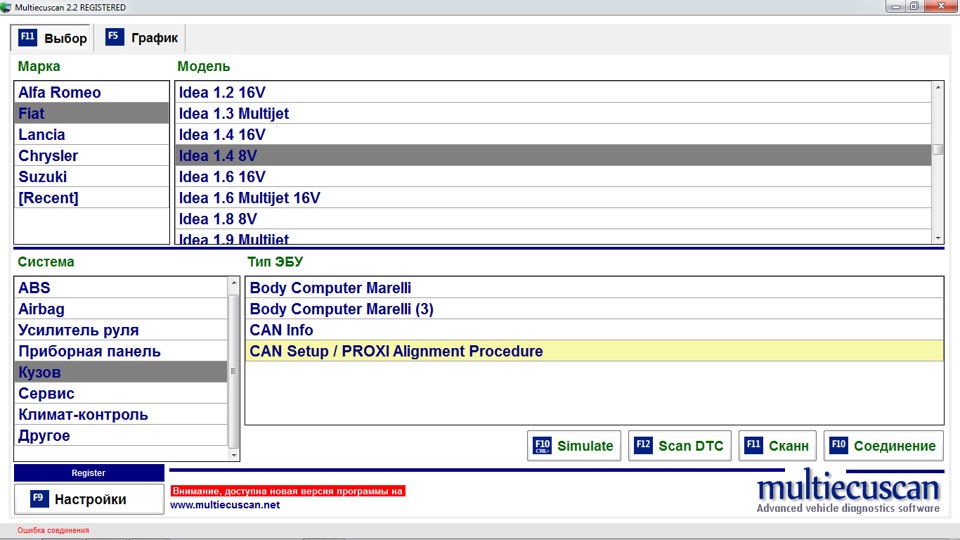Click the F5 key icon on График
The image size is (960, 540).
114,36
